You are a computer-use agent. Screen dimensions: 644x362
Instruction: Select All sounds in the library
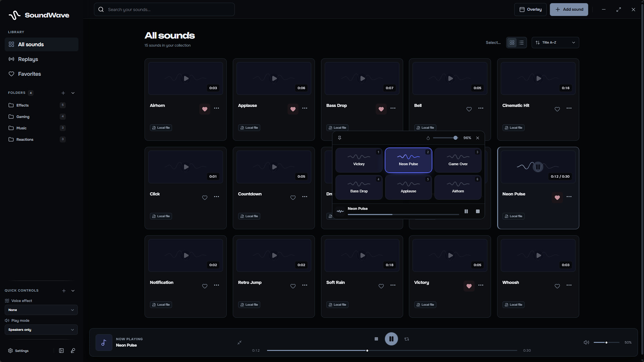(x=42, y=45)
